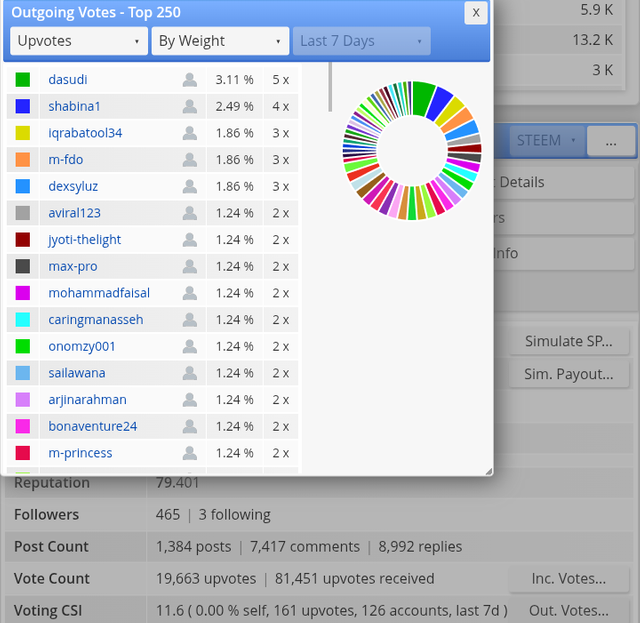Click the Simulate SP... button
The image size is (640, 623).
click(569, 341)
